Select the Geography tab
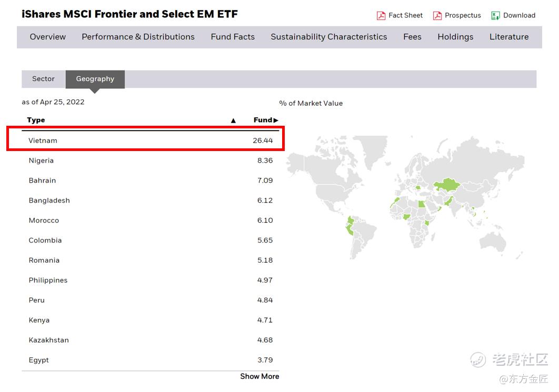This screenshot has height=392, width=559. (x=95, y=79)
